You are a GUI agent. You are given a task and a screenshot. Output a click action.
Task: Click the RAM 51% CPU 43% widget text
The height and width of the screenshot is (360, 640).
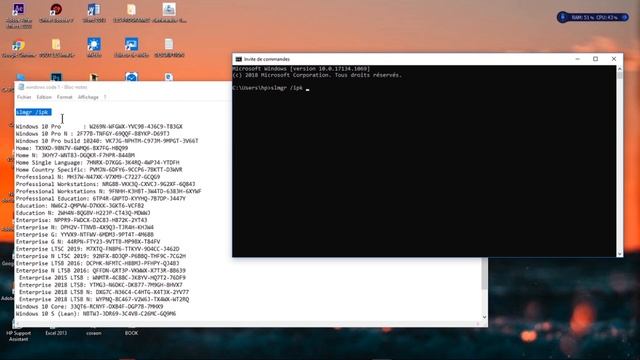coord(594,18)
